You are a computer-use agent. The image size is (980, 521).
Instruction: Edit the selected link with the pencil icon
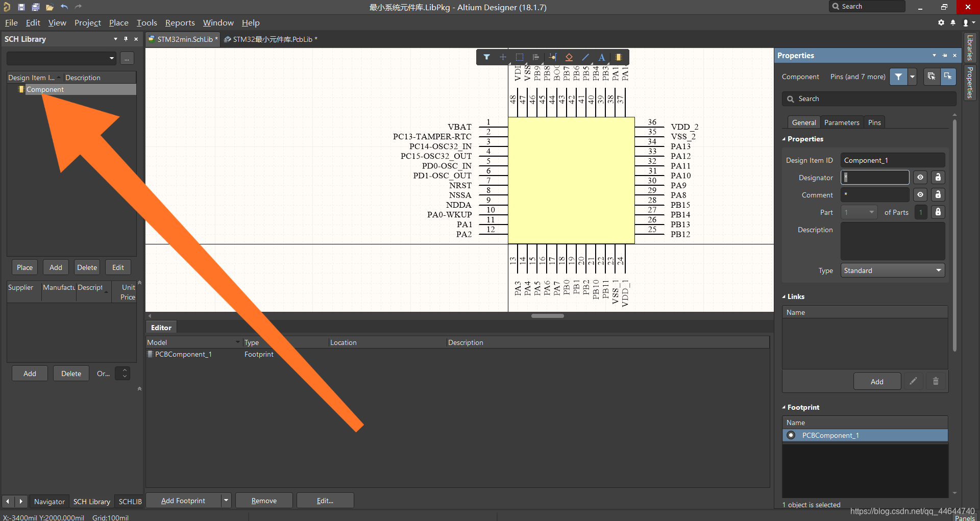click(913, 381)
